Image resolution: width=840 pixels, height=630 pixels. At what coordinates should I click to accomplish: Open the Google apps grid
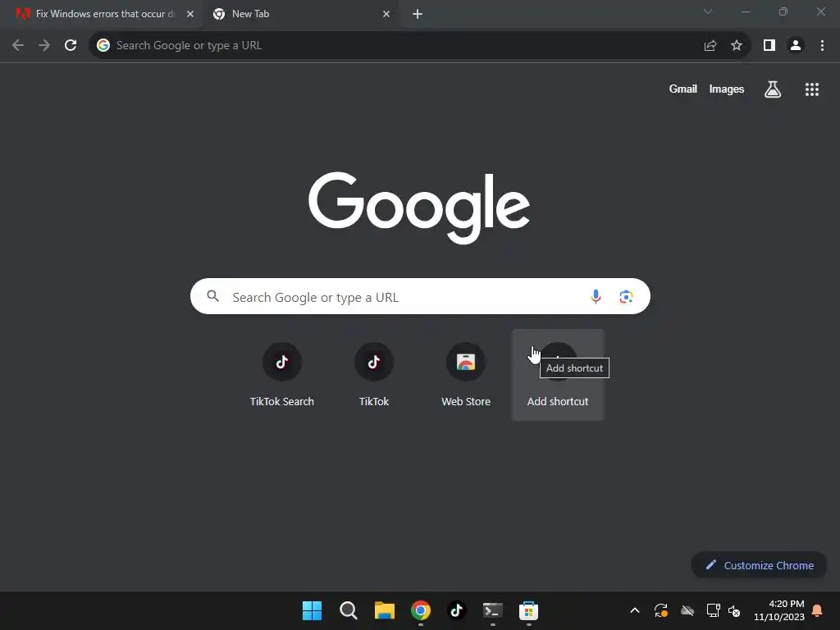(811, 89)
